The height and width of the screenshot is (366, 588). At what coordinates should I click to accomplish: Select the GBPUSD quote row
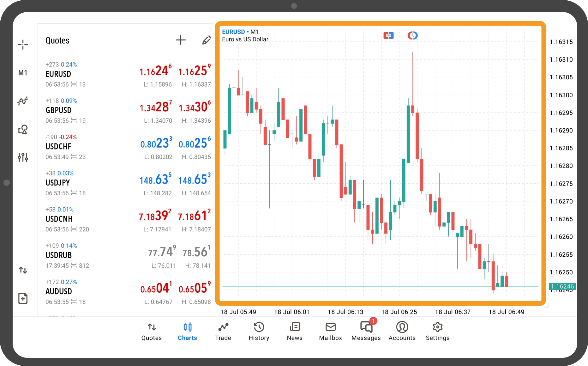click(126, 111)
